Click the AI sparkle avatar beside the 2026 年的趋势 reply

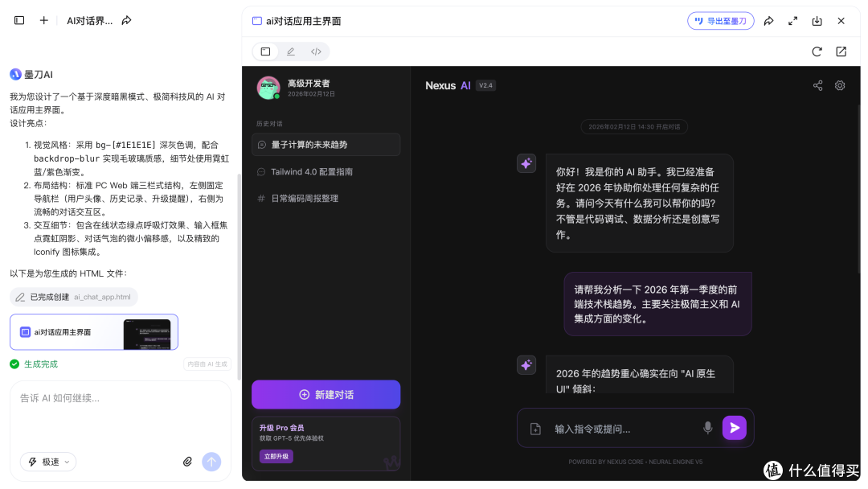(526, 365)
